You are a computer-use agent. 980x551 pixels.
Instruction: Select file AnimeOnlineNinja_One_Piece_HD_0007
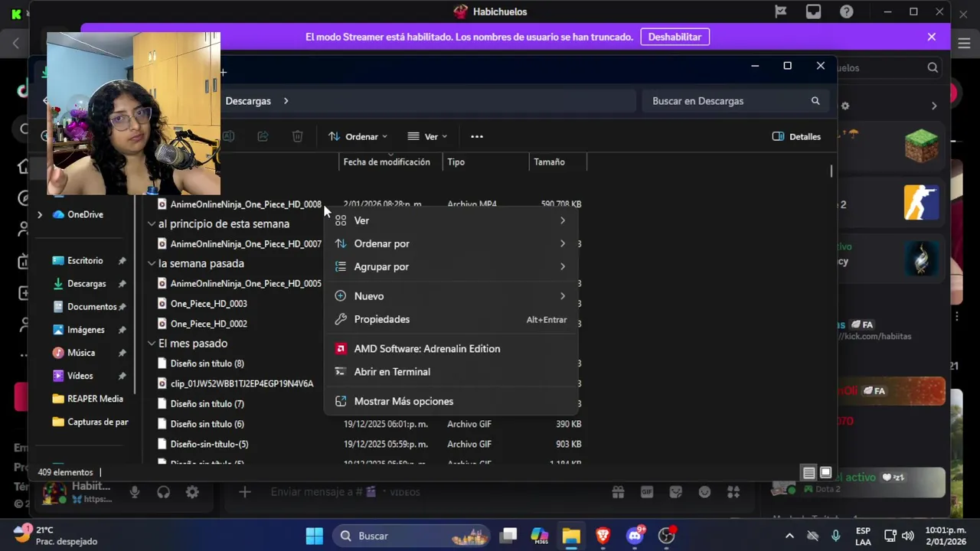click(x=246, y=244)
